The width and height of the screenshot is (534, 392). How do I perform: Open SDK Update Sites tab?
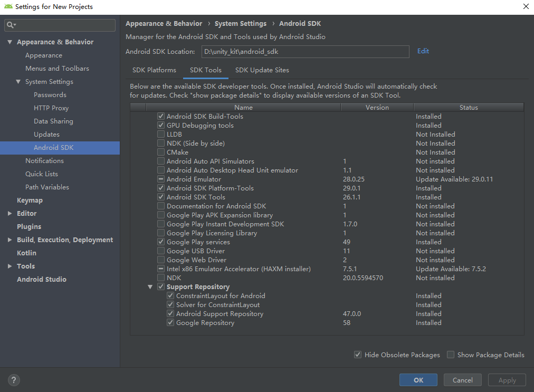(x=262, y=70)
